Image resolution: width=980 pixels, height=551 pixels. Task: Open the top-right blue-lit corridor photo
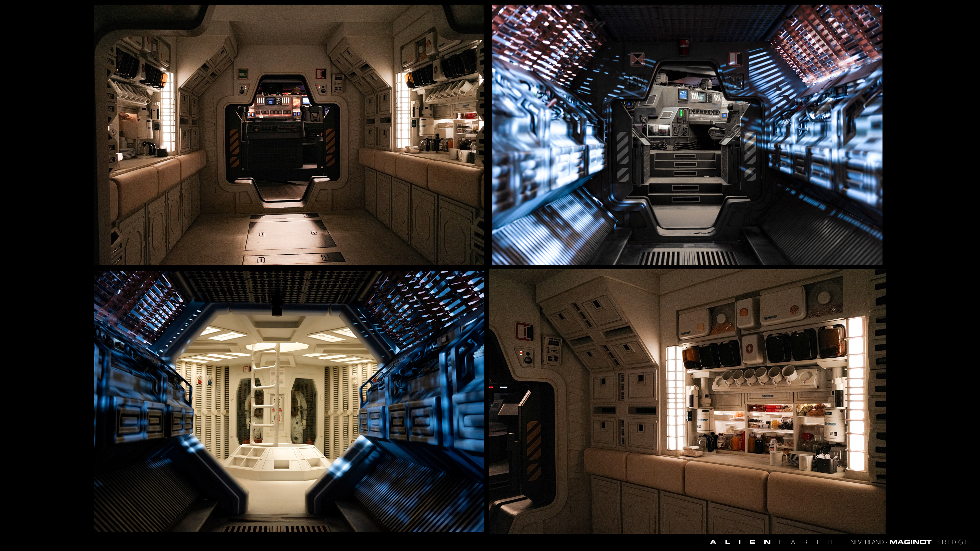tap(687, 135)
